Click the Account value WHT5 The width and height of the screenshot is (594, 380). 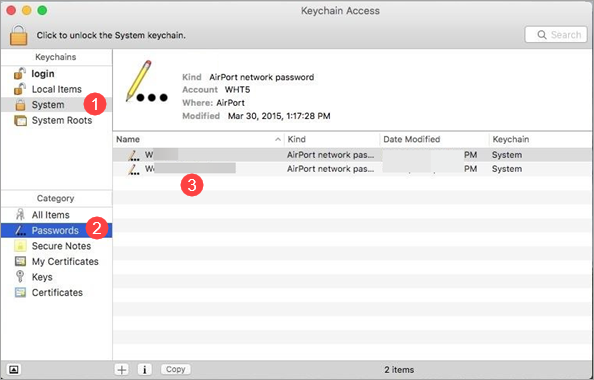[238, 90]
